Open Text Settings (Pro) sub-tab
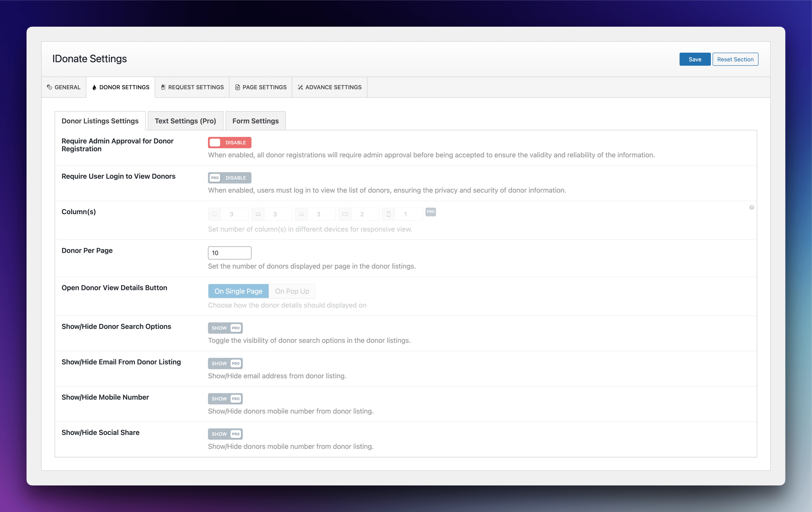This screenshot has width=812, height=512. pyautogui.click(x=186, y=121)
